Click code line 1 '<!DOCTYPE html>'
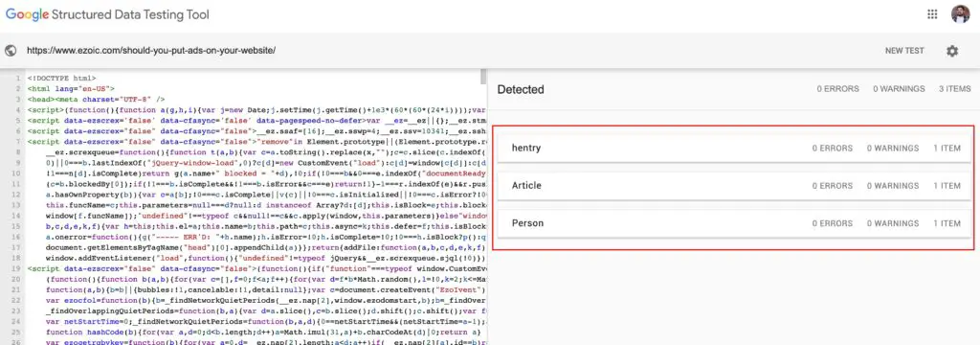This screenshot has width=980, height=345. point(62,79)
